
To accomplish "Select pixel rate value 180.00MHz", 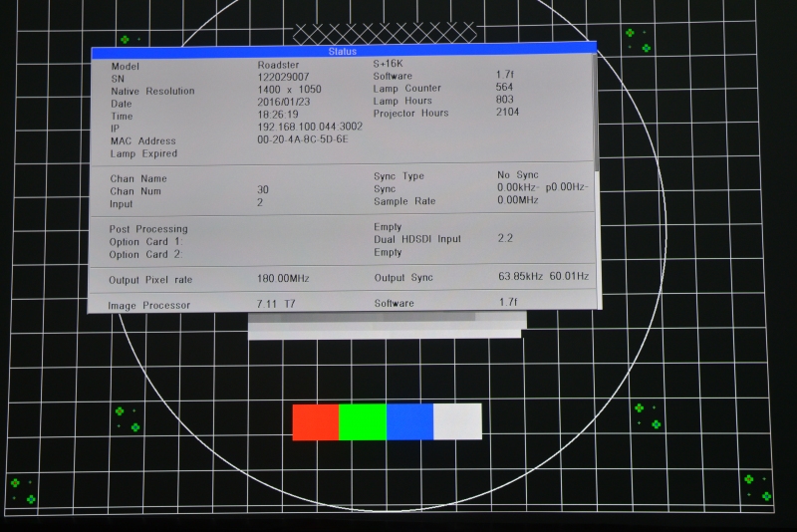I will point(283,278).
